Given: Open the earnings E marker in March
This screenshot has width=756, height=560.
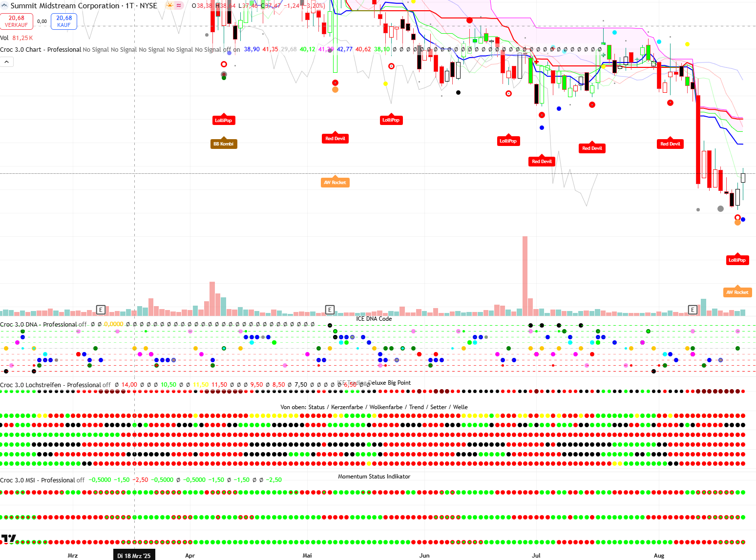Looking at the screenshot, I should (101, 310).
